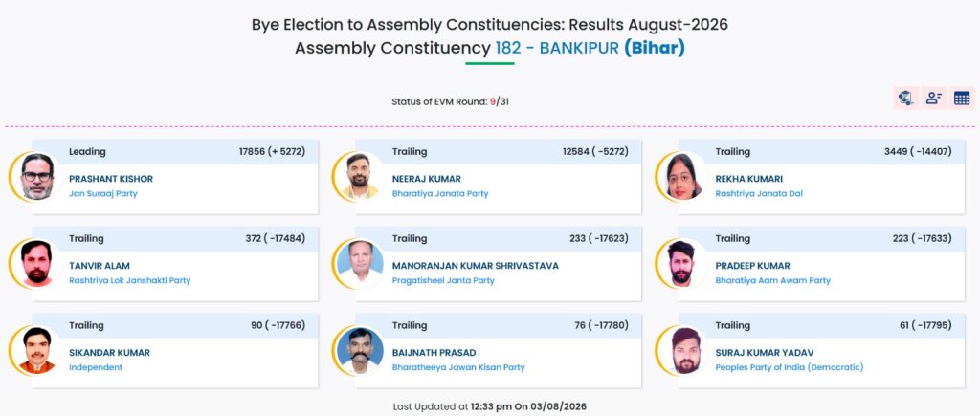Click the PRASHANT KISHOR candidate name
This screenshot has width=980, height=416.
click(x=111, y=179)
